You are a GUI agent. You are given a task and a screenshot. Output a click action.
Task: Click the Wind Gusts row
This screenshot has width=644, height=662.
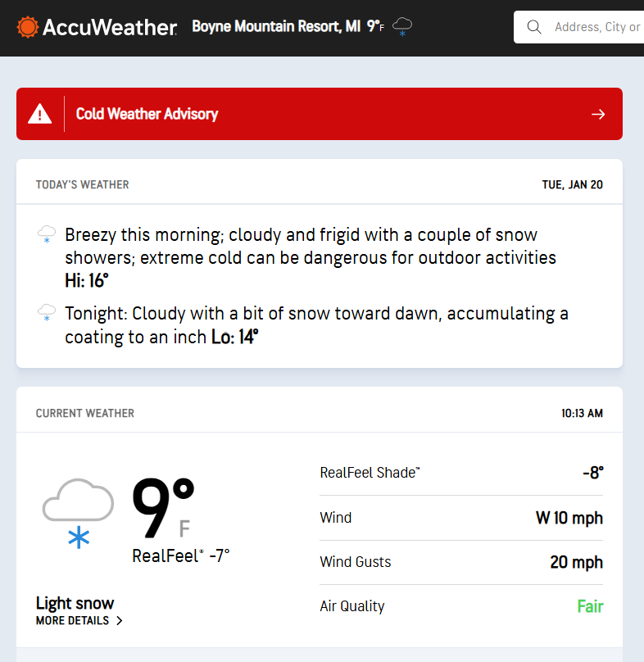(460, 562)
